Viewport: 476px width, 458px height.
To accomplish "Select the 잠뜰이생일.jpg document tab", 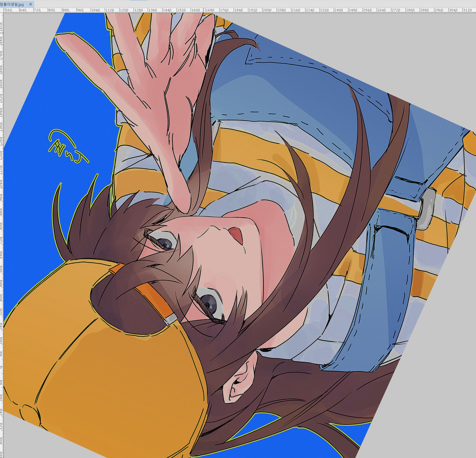I will 12,4.
